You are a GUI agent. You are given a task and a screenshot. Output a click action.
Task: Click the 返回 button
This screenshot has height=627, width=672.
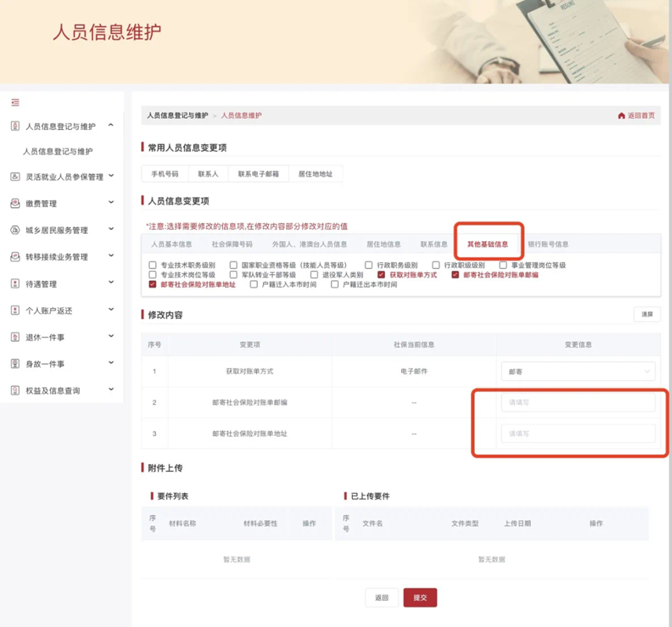click(x=382, y=597)
